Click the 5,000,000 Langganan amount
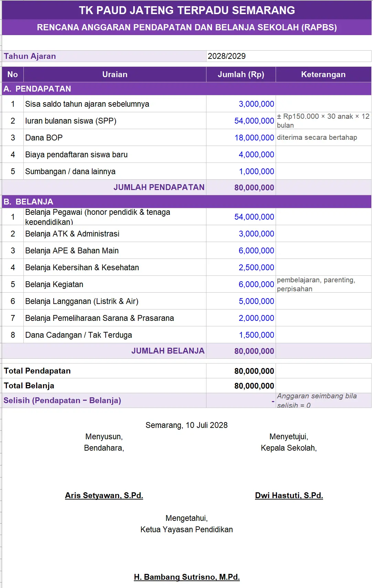Viewport: 373px width, 588px height. coord(241,301)
